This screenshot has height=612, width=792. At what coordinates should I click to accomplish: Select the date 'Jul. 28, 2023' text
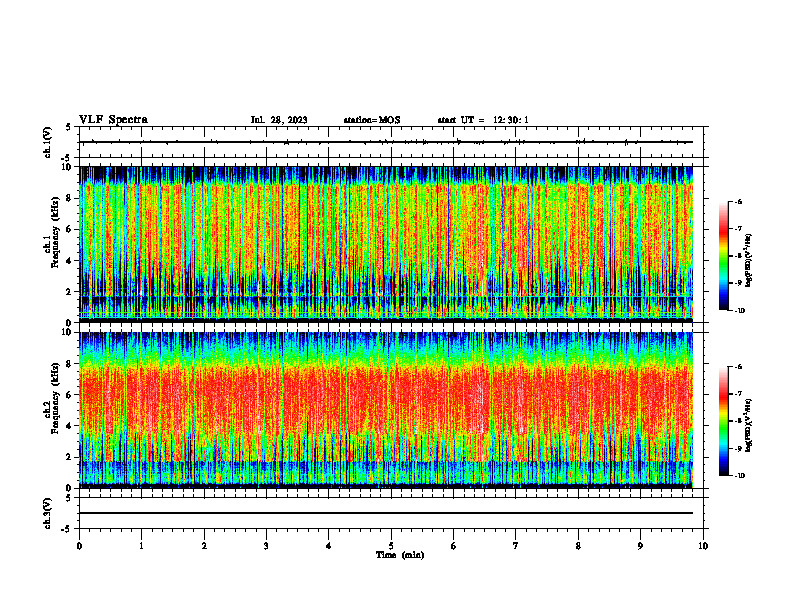click(x=279, y=120)
